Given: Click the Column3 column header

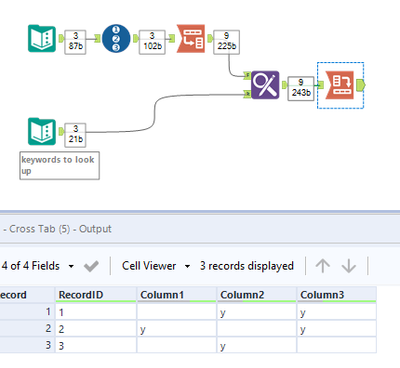Looking at the screenshot, I should click(337, 295).
